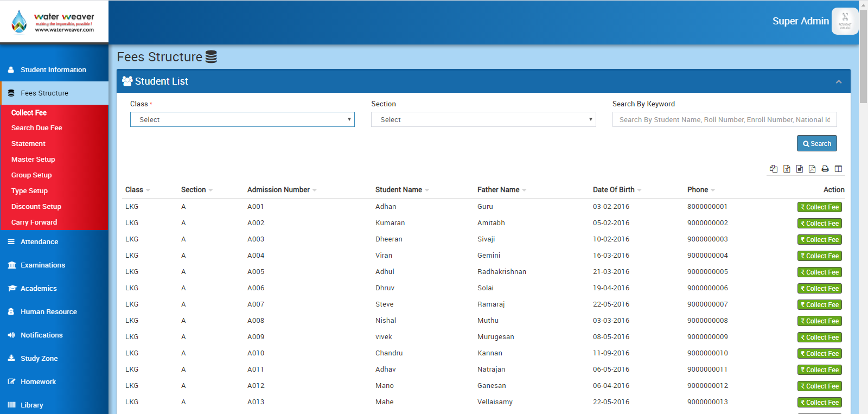Export student list to Excel
Viewport: 868px width, 414px height.
[x=787, y=169]
